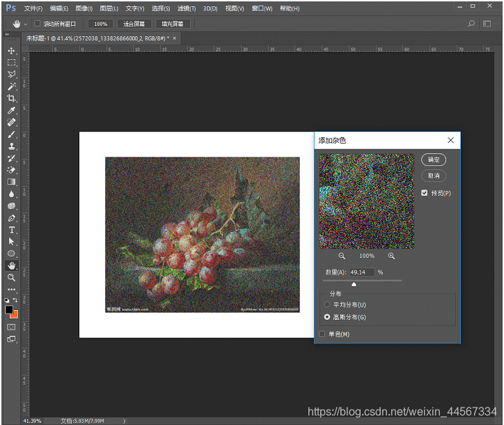
Task: Select the Rectangular Marquee tool
Action: pos(11,63)
